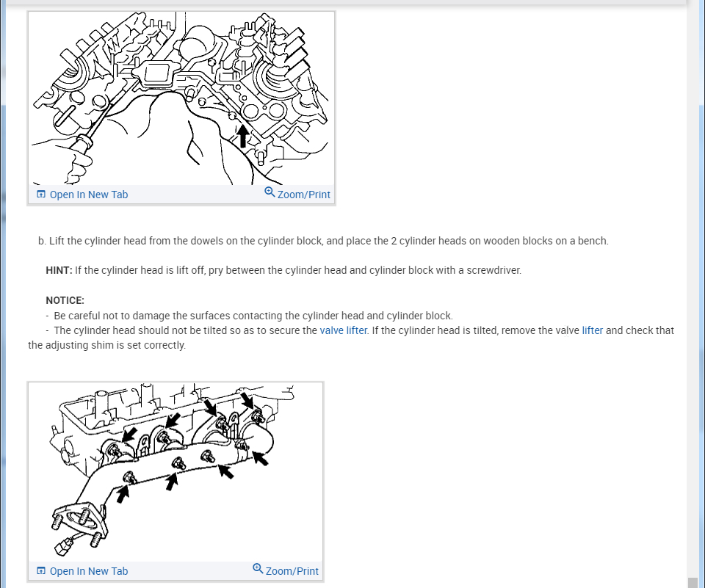
Task: Click the open-in-new-tab icon under the pry diagram
Action: (x=41, y=195)
